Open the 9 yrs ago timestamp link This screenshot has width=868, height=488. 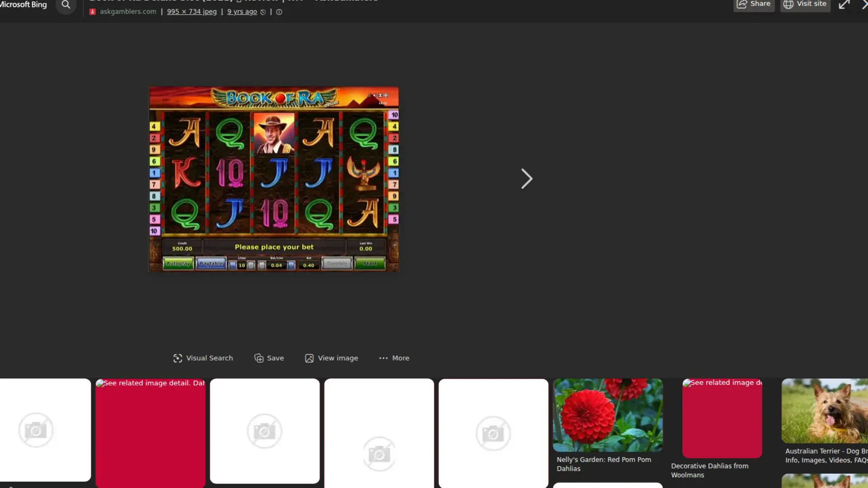point(242,11)
